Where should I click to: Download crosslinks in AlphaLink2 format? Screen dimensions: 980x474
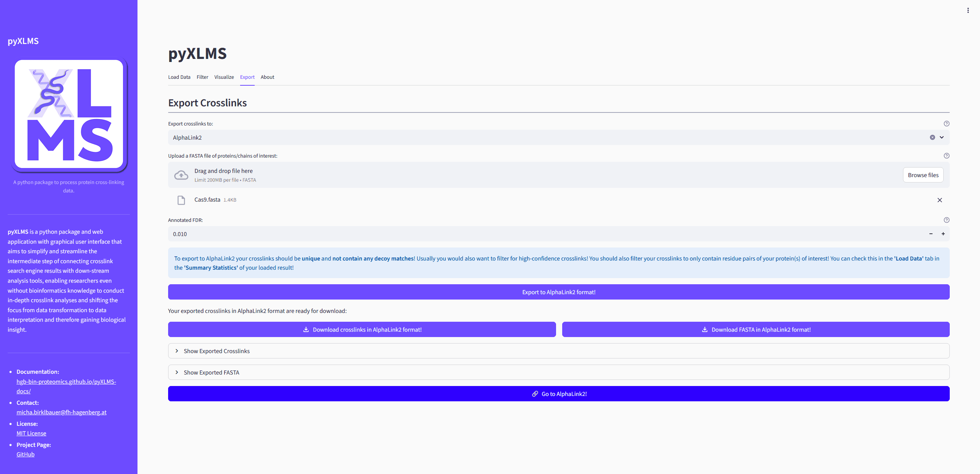(362, 329)
